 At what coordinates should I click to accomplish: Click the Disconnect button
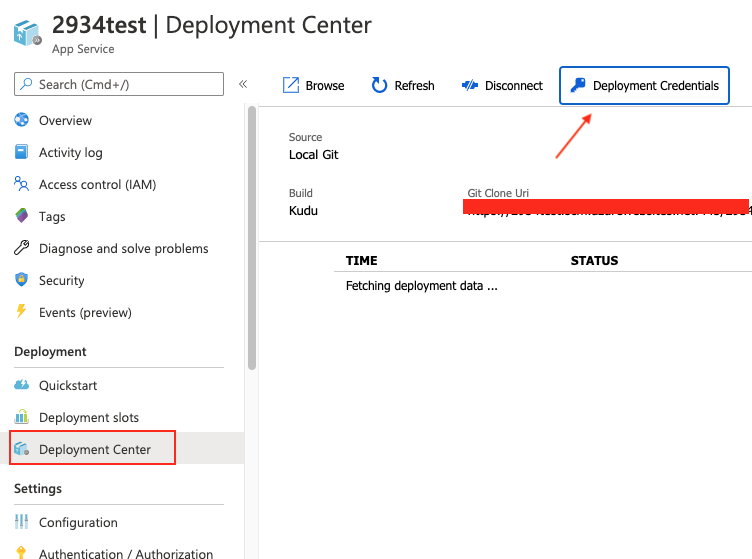502,85
